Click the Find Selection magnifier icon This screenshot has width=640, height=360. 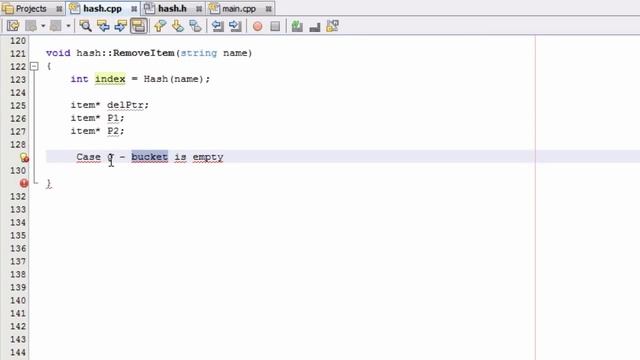click(85, 26)
